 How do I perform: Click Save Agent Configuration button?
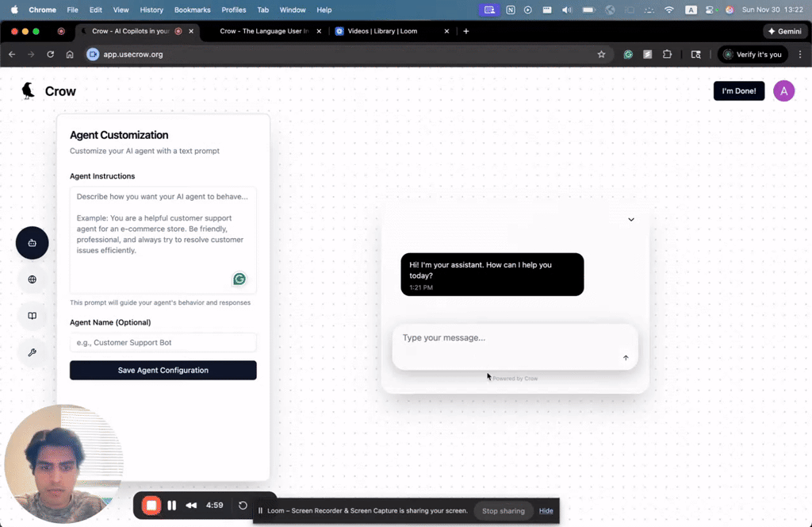coord(163,371)
